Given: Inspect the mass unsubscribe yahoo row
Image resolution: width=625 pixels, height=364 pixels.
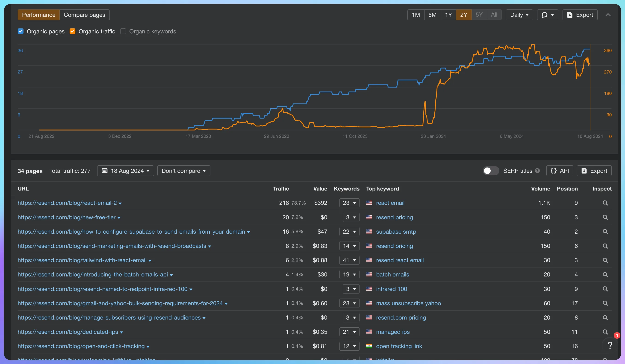Looking at the screenshot, I should [x=605, y=303].
